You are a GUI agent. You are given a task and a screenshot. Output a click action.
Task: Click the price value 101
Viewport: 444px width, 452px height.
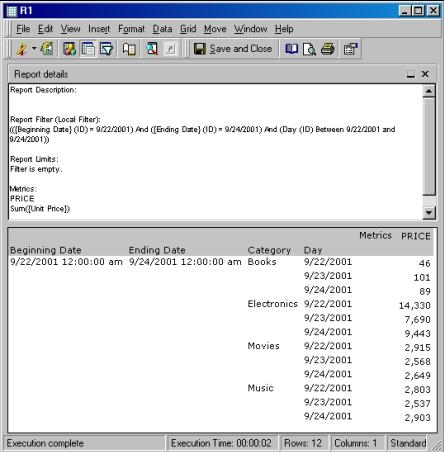pos(422,278)
